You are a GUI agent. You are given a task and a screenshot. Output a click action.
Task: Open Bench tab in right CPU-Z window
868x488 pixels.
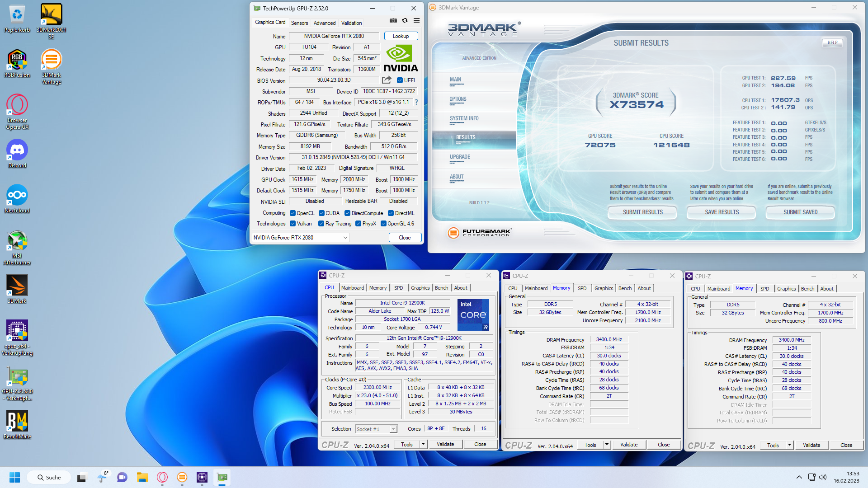[x=808, y=289]
